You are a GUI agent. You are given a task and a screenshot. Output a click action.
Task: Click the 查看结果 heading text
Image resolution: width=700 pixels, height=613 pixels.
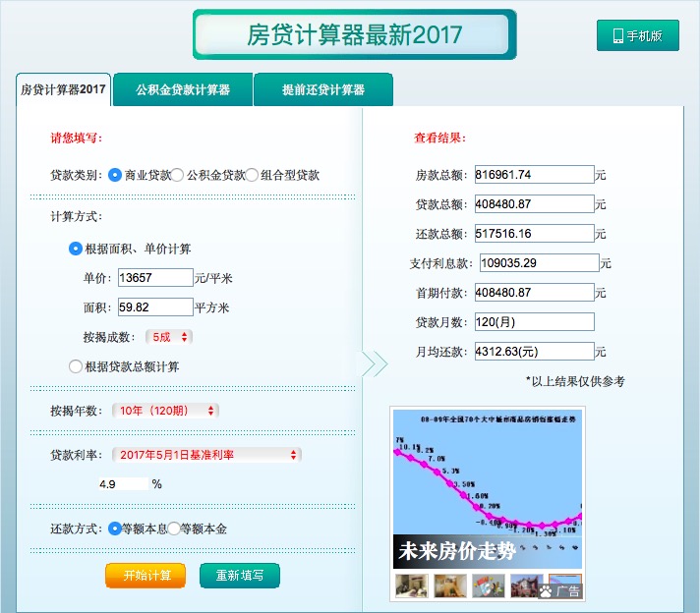click(440, 138)
